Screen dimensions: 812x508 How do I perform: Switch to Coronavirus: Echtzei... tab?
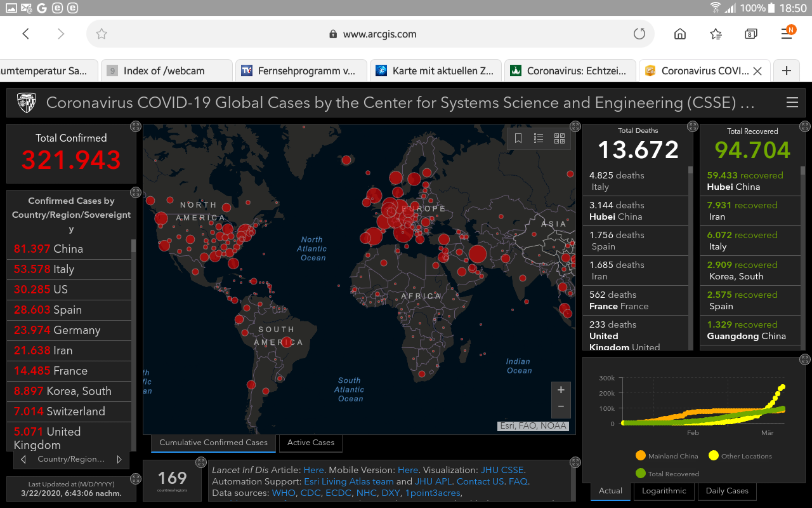tap(570, 70)
